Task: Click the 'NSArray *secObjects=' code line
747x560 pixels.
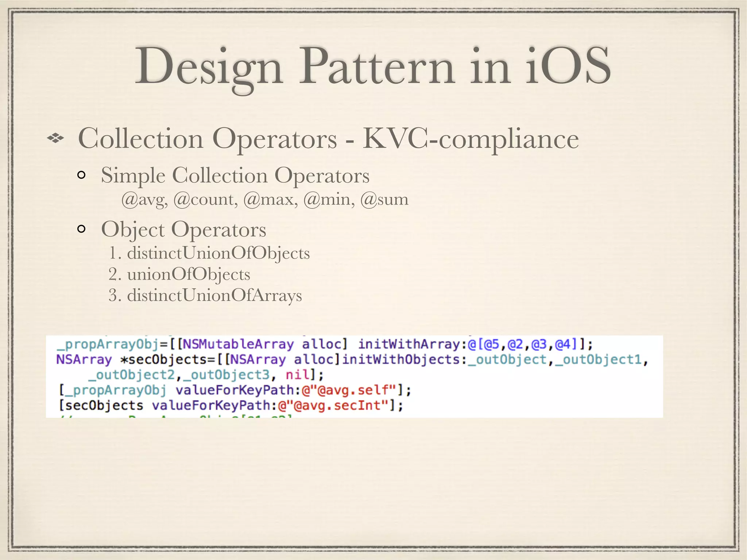Action: pos(352,360)
